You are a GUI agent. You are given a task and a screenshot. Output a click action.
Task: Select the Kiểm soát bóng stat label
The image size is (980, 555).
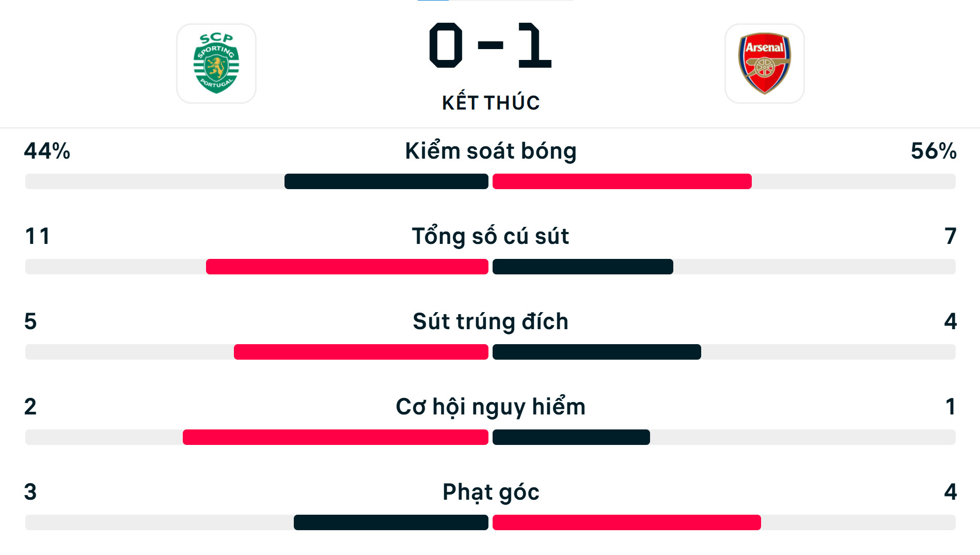[x=491, y=151]
